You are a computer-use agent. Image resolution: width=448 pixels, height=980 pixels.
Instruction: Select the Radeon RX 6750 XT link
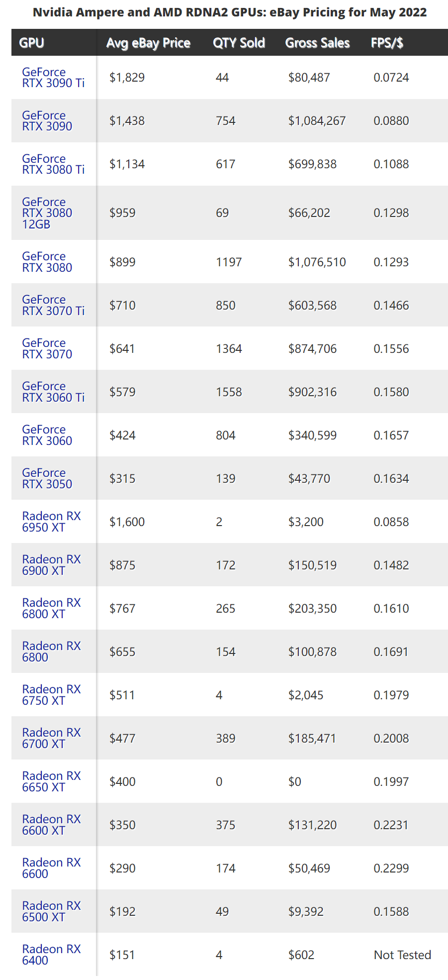pyautogui.click(x=51, y=695)
